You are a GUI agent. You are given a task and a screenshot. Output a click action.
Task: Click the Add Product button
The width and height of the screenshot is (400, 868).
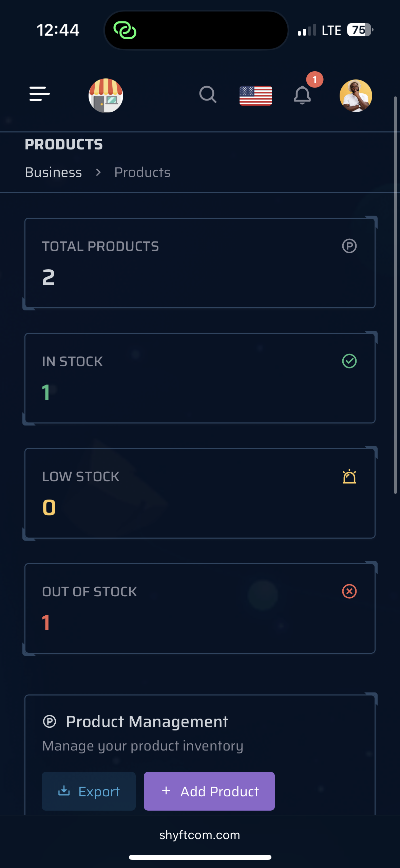click(x=209, y=791)
